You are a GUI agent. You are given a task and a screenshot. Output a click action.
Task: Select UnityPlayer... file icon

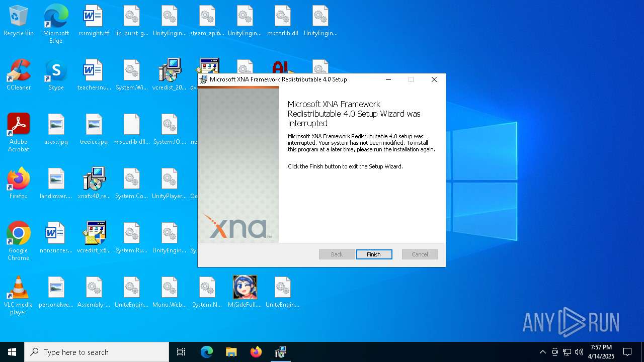click(x=170, y=184)
